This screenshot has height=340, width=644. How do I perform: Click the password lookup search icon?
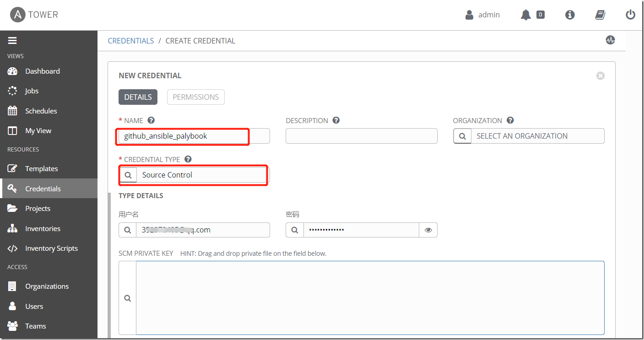click(295, 230)
